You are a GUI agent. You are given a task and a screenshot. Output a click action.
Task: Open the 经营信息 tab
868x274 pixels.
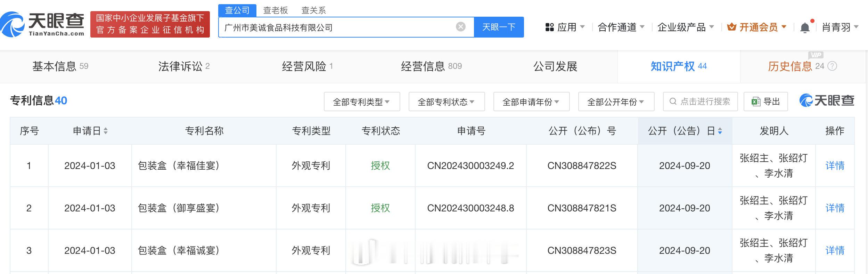click(x=431, y=66)
